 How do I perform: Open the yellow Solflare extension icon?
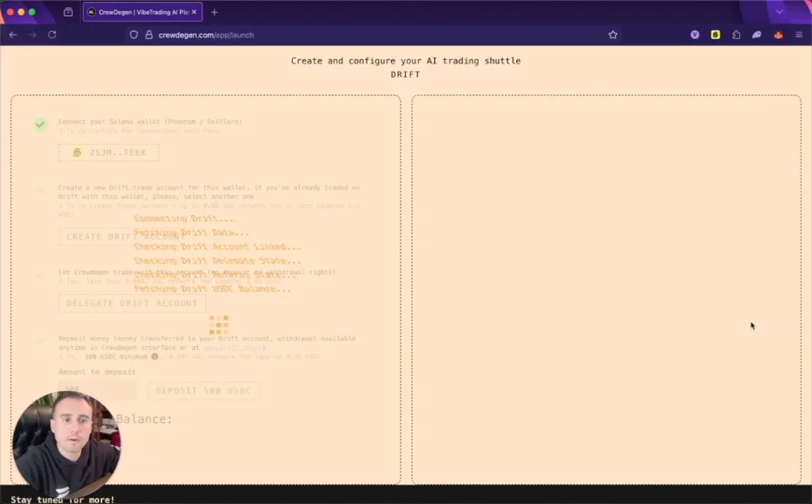tap(716, 35)
